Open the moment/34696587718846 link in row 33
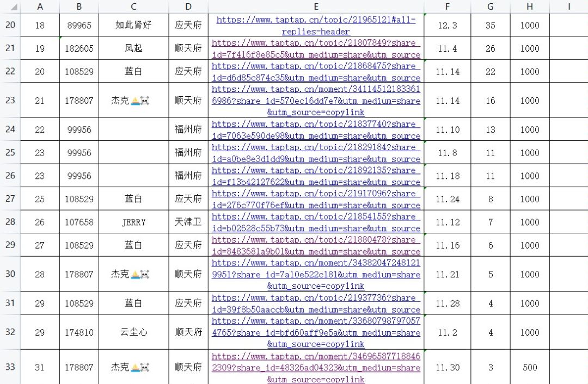588x384 pixels. tap(316, 368)
